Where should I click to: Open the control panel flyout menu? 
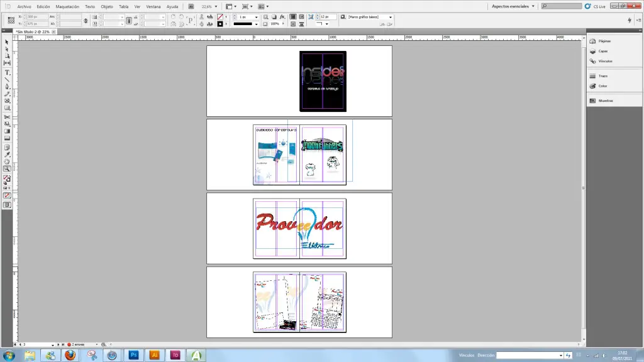click(x=639, y=20)
